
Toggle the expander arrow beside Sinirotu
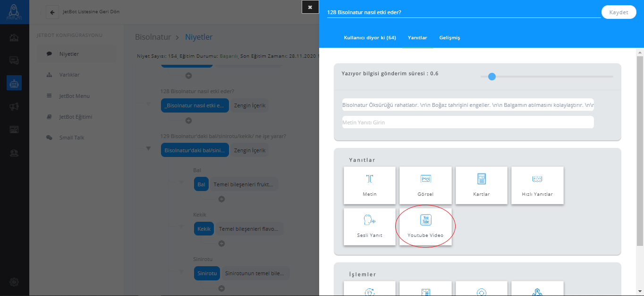[181, 272]
